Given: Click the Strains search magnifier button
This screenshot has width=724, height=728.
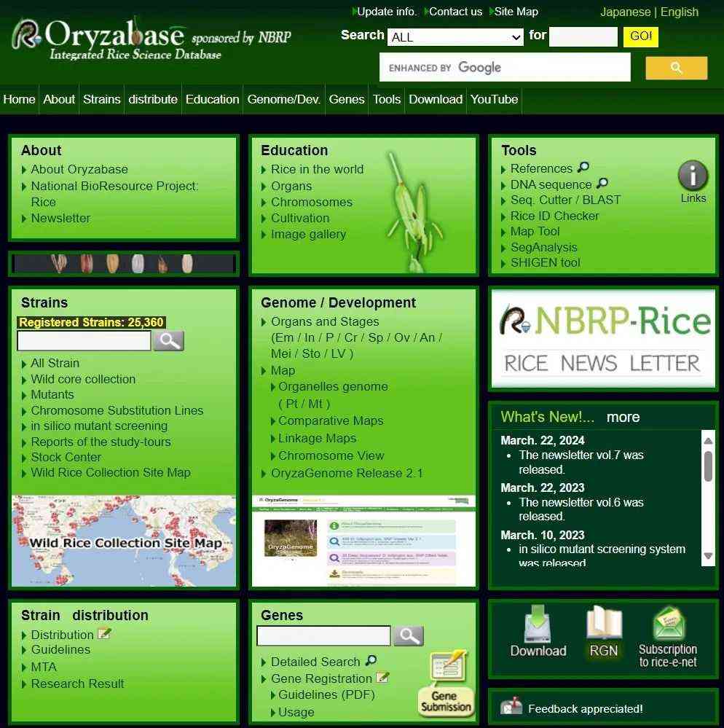Looking at the screenshot, I should [168, 341].
